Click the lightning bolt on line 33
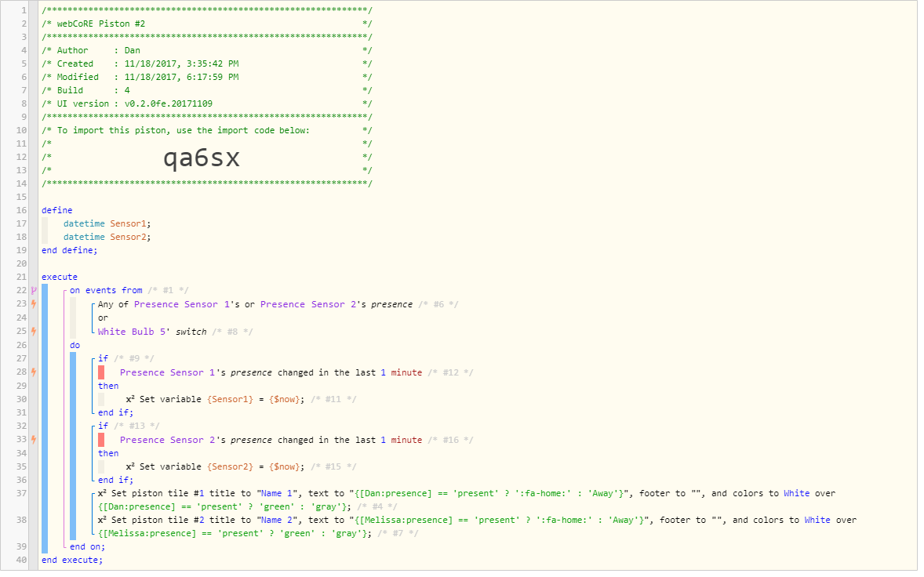924x577 pixels. (34, 440)
